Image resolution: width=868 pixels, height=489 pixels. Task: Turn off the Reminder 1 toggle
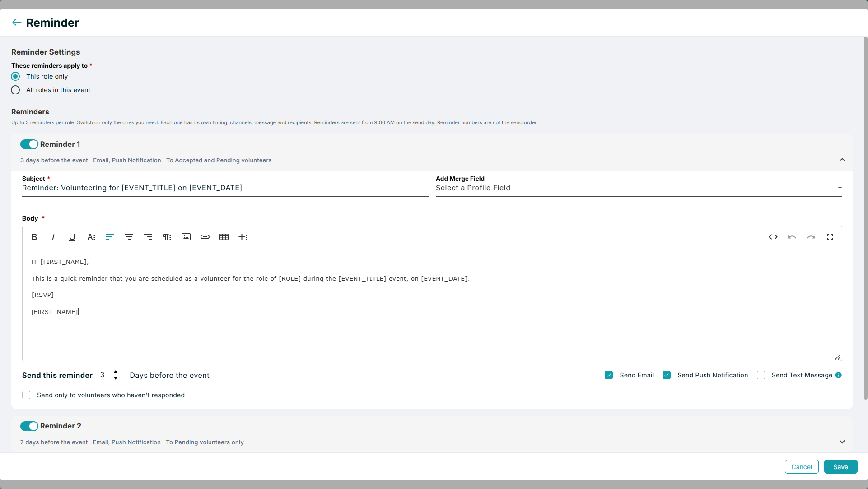(29, 144)
